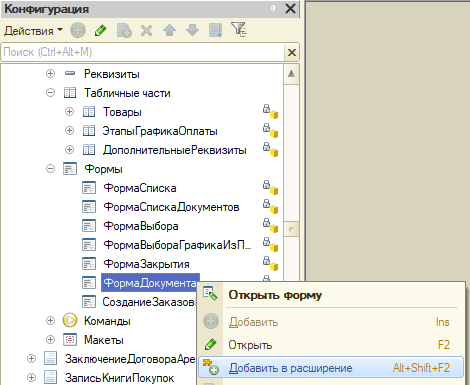This screenshot has width=470, height=385.
Task: Select ФормаСпискаДокументов form
Action: click(171, 207)
